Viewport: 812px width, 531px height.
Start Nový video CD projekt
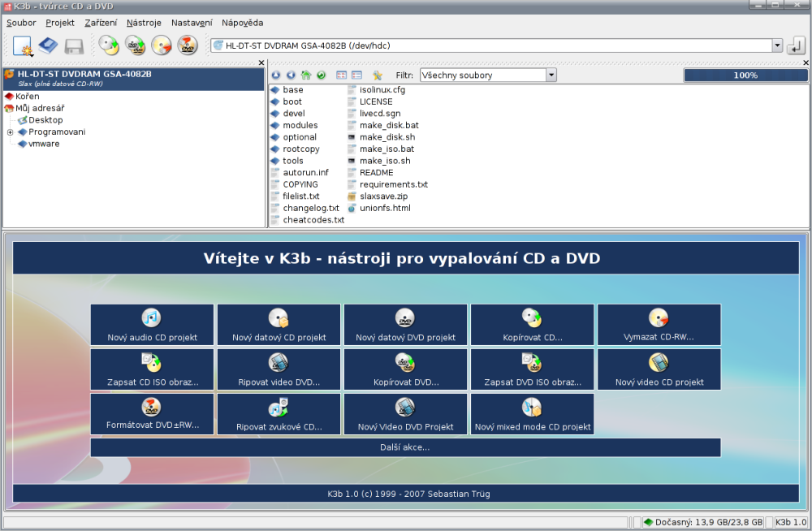click(659, 369)
